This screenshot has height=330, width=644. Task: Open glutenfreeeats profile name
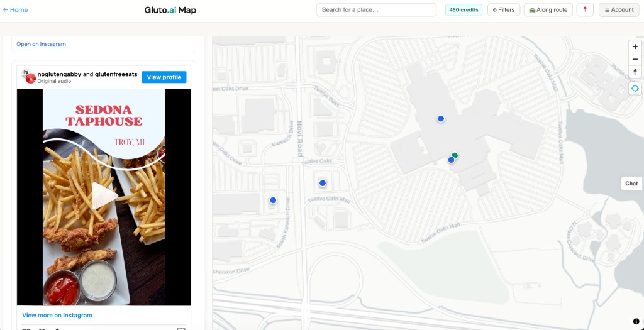coord(116,74)
